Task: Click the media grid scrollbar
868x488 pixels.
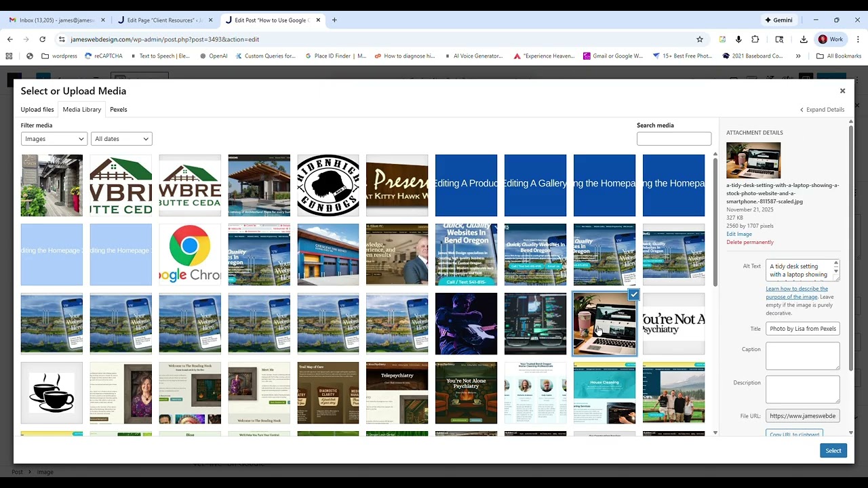Action: [x=715, y=222]
